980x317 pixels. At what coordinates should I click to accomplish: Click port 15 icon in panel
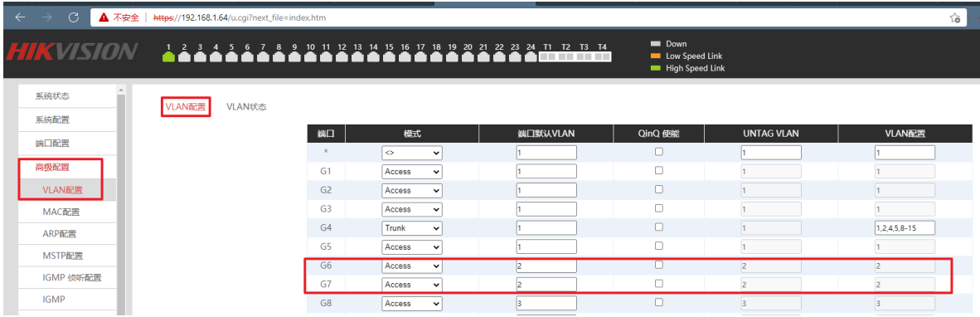389,57
